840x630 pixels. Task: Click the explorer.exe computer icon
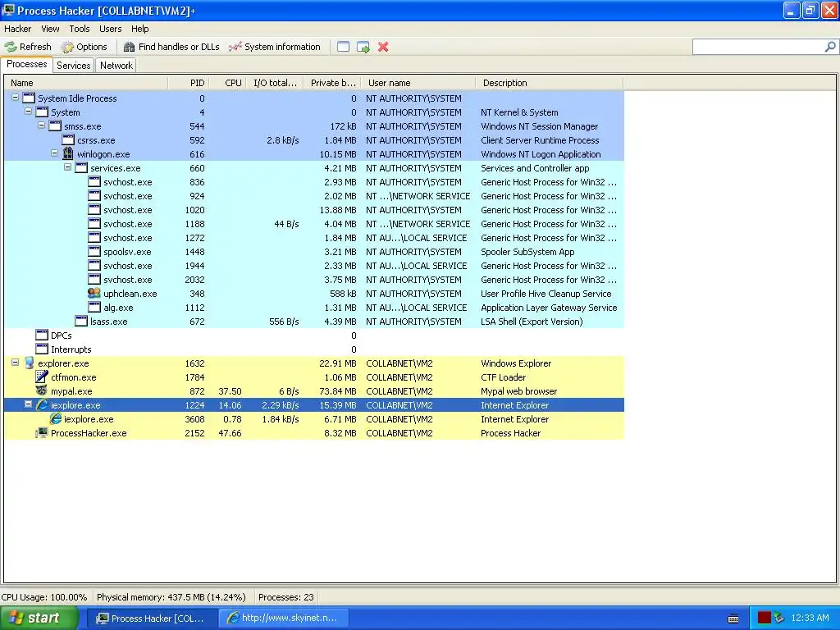click(29, 363)
